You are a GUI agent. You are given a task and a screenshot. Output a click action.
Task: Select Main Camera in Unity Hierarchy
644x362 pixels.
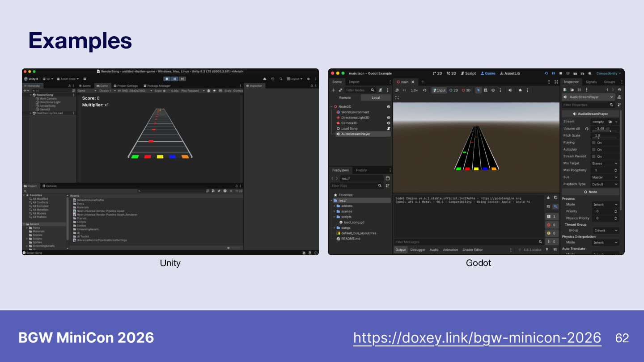(x=46, y=98)
